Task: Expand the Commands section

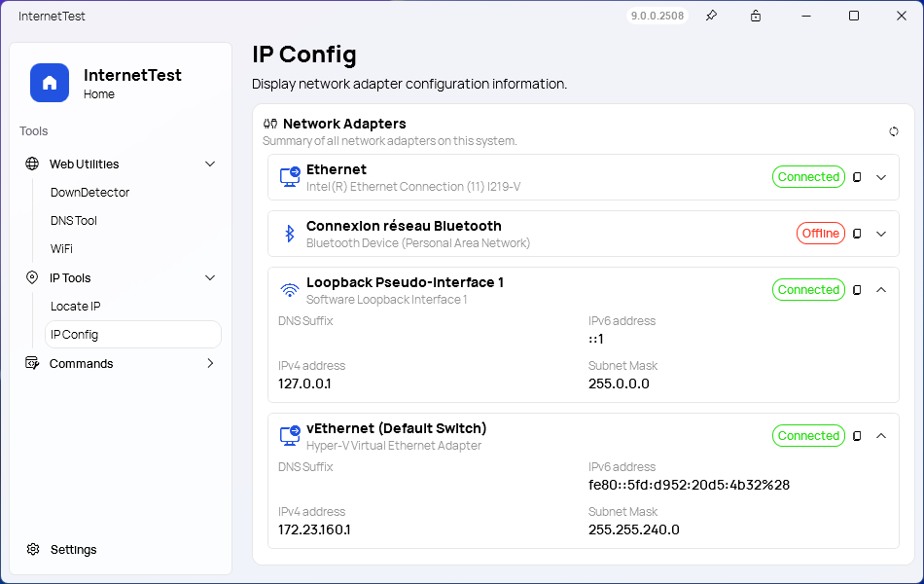Action: pyautogui.click(x=210, y=363)
